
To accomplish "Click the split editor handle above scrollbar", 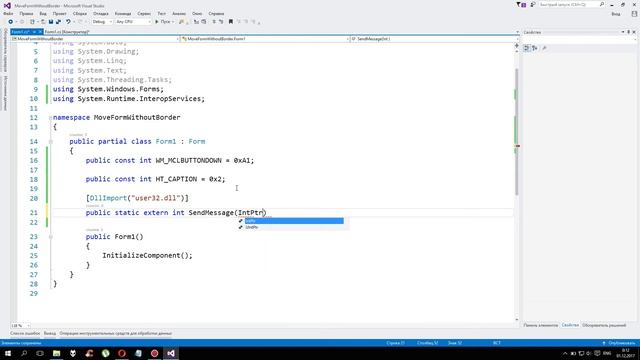I will click(x=517, y=46).
